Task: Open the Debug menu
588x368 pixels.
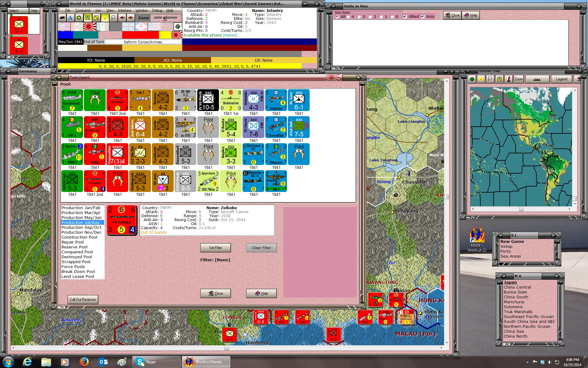Action: pos(157,10)
